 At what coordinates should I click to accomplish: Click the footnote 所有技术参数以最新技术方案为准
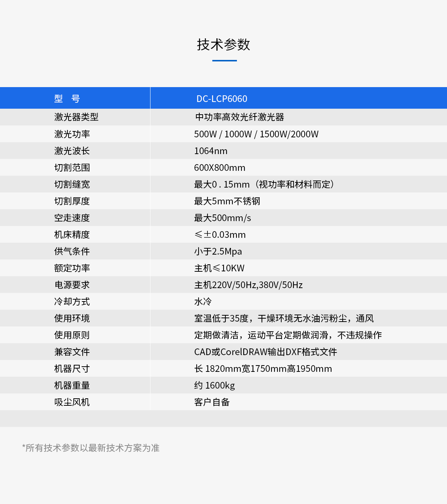91,448
